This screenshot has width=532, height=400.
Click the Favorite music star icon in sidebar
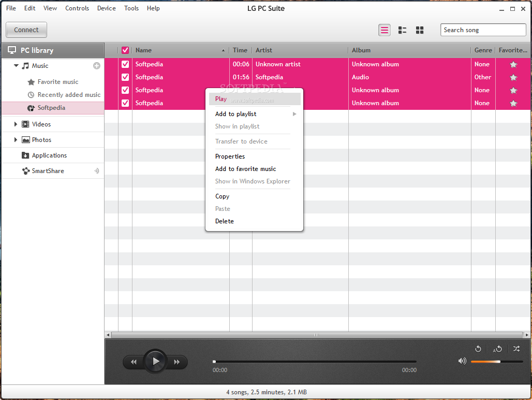tap(31, 82)
